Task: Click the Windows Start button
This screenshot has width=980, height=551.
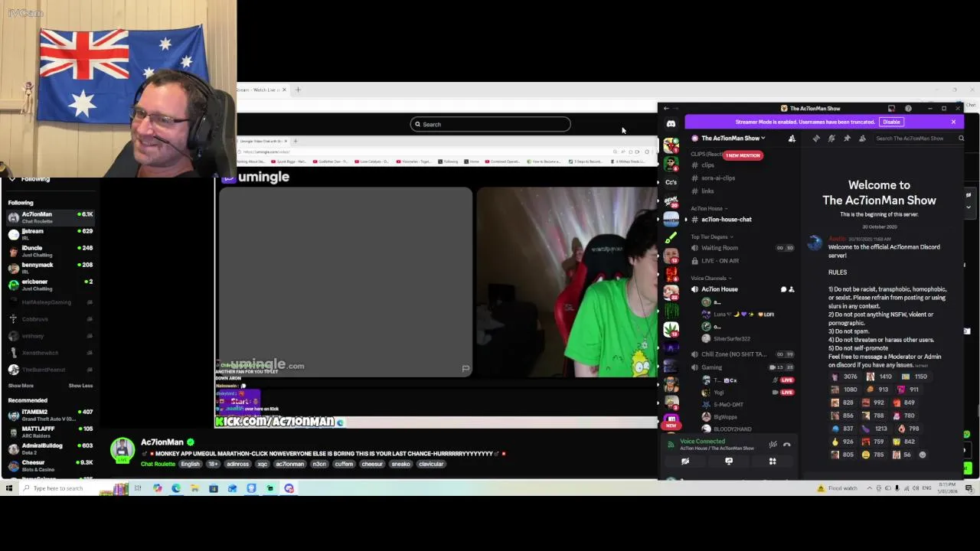Action: [9, 488]
